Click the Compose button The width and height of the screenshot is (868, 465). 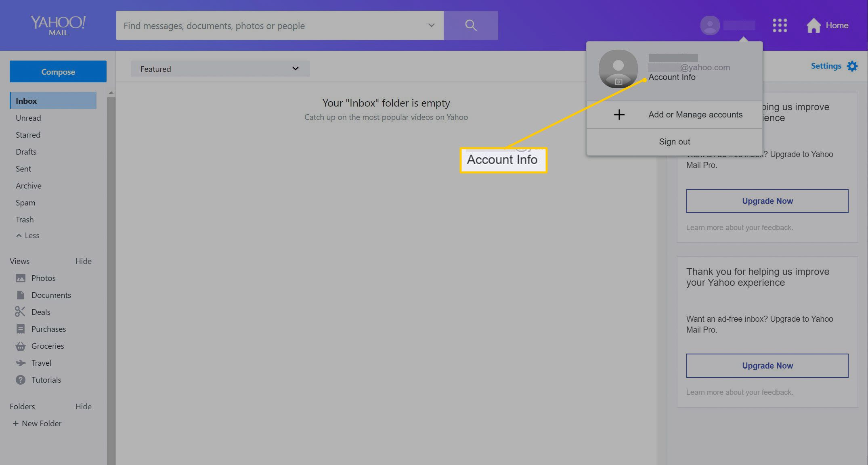58,71
